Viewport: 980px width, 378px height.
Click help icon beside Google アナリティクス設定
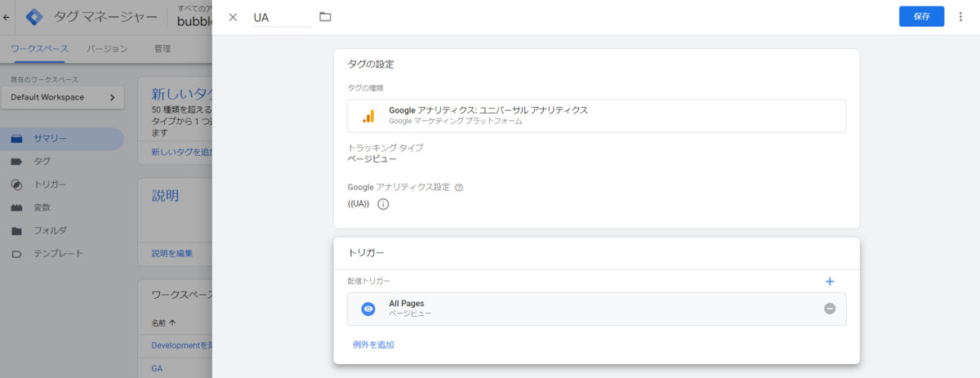pyautogui.click(x=459, y=187)
